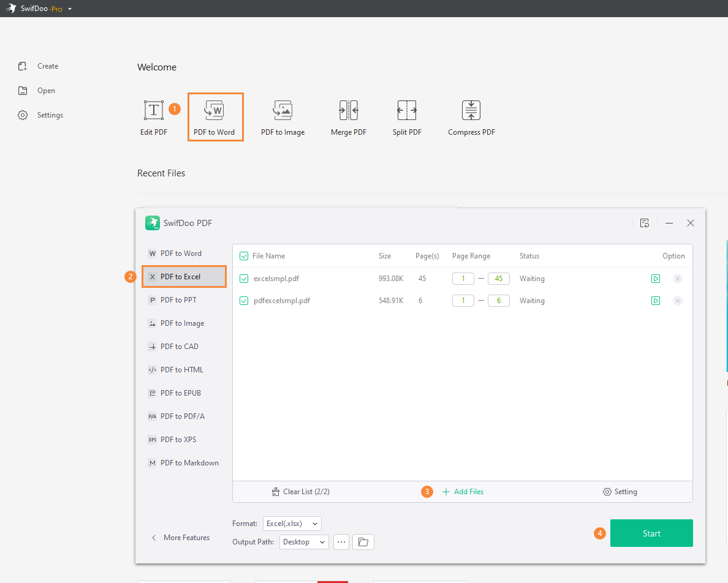The height and width of the screenshot is (583, 728).
Task: Launch PDF to Word converter icon
Action: 214,110
